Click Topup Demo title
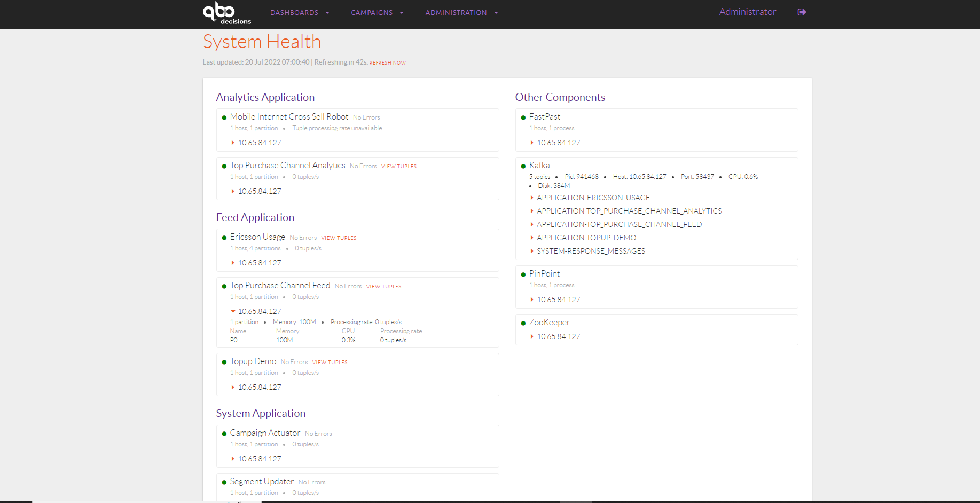Image resolution: width=980 pixels, height=503 pixels. click(253, 361)
